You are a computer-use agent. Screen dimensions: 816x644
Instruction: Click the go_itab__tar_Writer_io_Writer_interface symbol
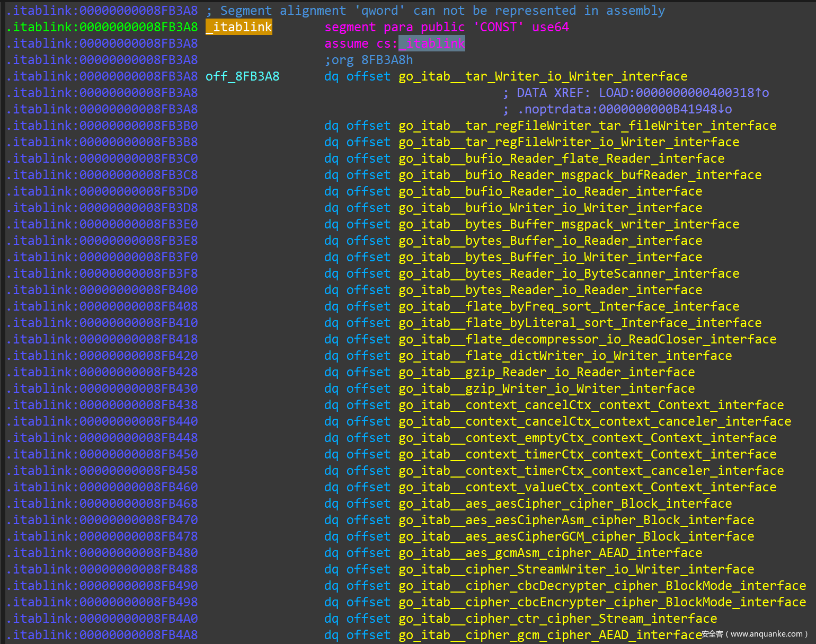pos(543,76)
